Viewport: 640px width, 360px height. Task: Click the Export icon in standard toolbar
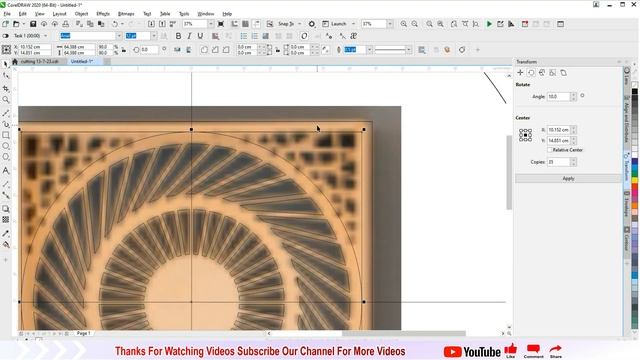coord(162,24)
